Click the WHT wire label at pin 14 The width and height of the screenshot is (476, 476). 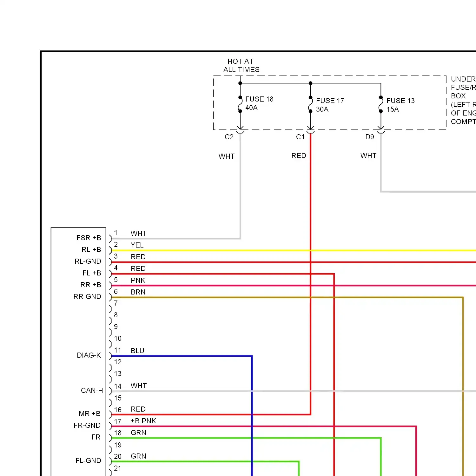click(139, 386)
